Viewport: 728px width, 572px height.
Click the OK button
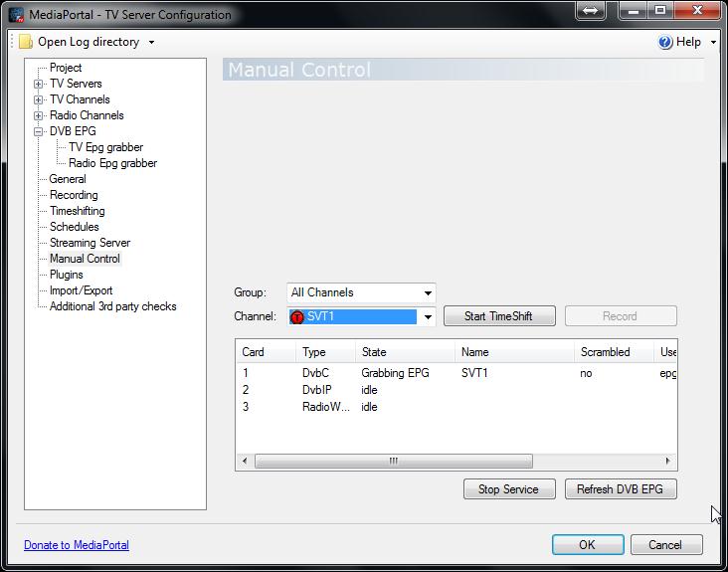[x=588, y=544]
